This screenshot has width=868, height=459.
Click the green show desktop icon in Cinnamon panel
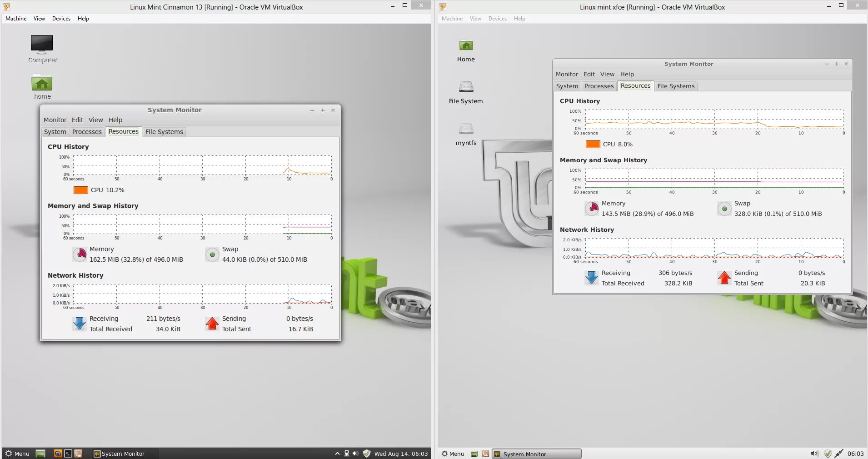click(40, 454)
